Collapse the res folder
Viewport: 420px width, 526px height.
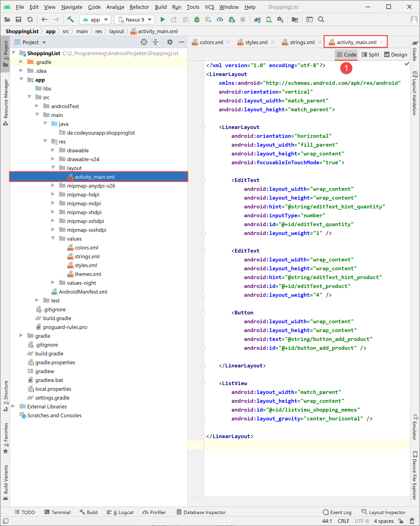pyautogui.click(x=45, y=141)
